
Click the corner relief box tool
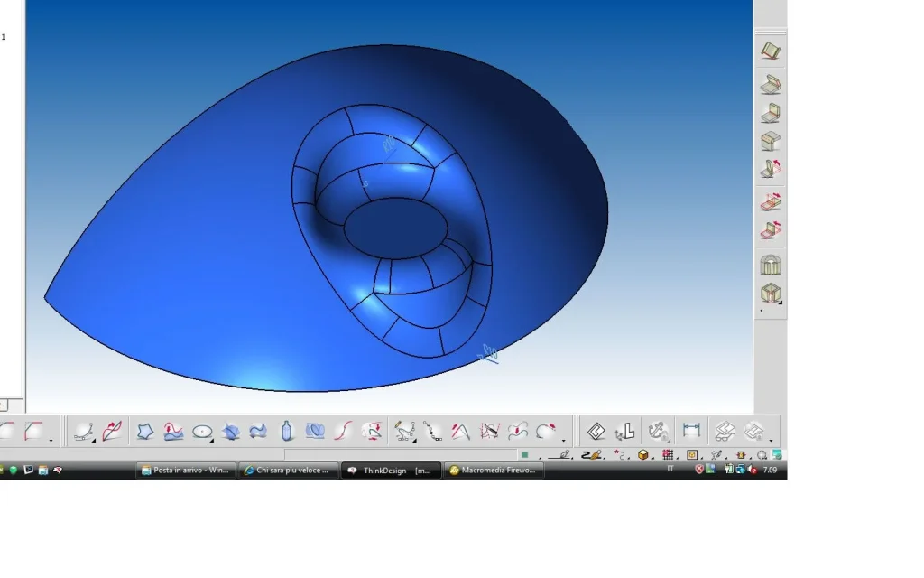771,293
